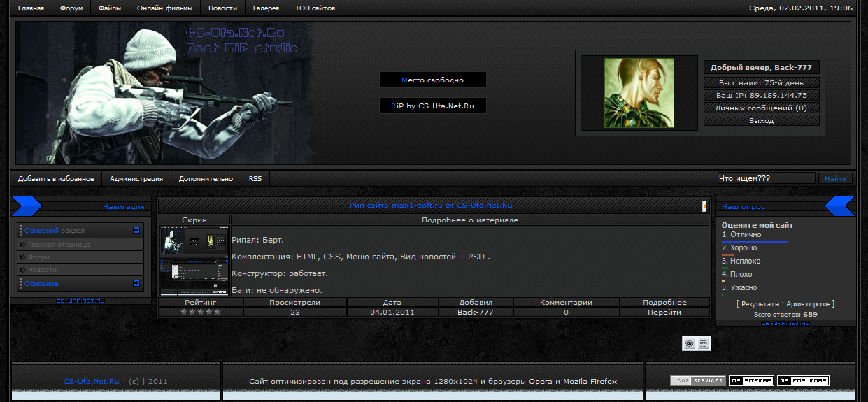Click the Найти search button

[x=835, y=179]
